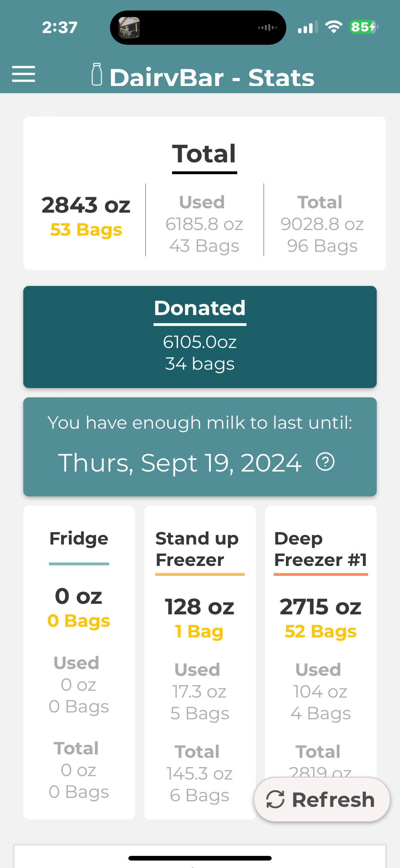Viewport: 400px width, 868px height.
Task: Tap the milk bottle logo icon
Action: (x=97, y=75)
